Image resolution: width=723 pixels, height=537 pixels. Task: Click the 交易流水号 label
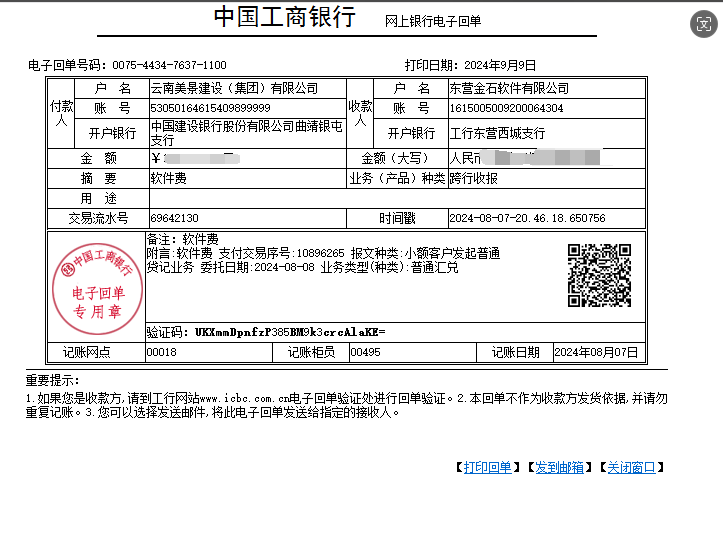click(99, 218)
